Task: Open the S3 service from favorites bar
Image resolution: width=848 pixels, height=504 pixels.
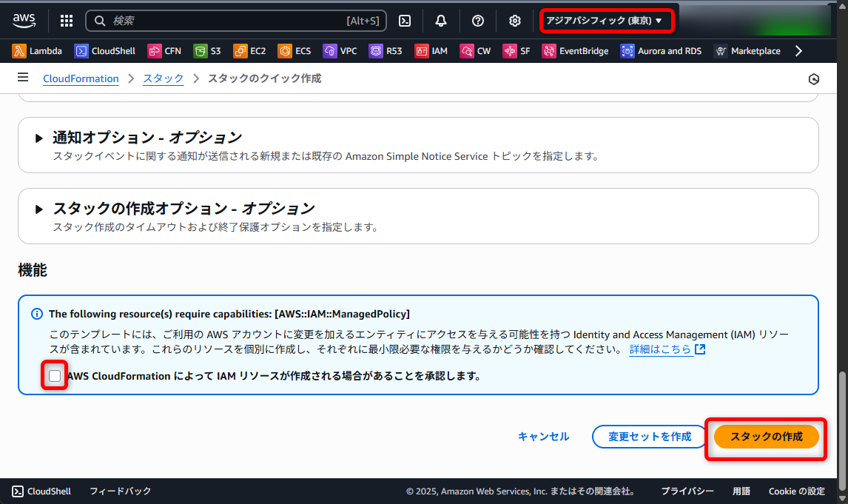Action: pos(207,50)
